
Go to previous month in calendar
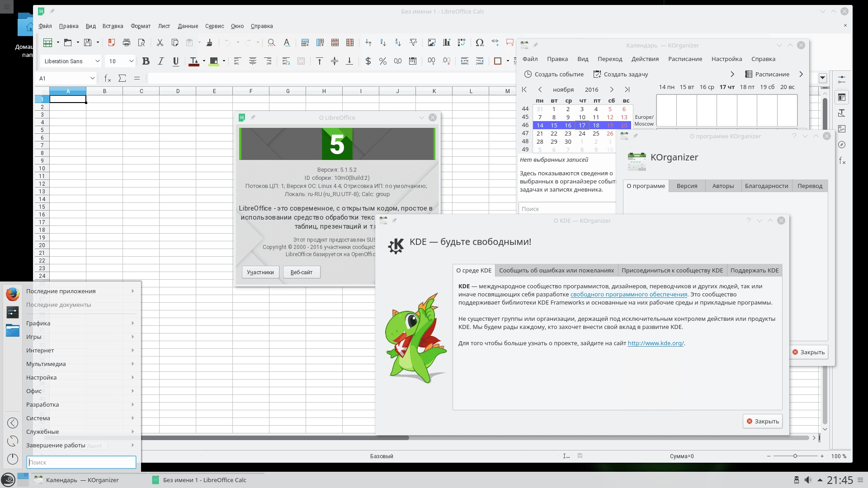click(540, 89)
